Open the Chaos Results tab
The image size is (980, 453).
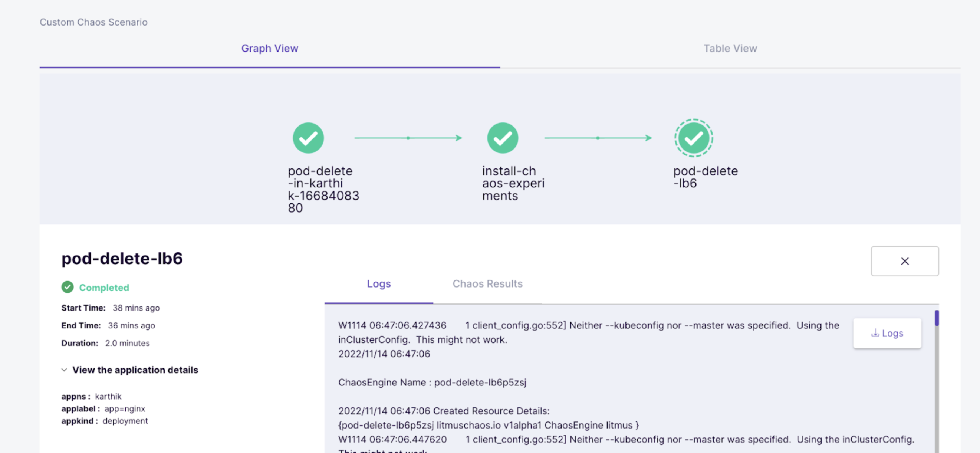(x=487, y=283)
